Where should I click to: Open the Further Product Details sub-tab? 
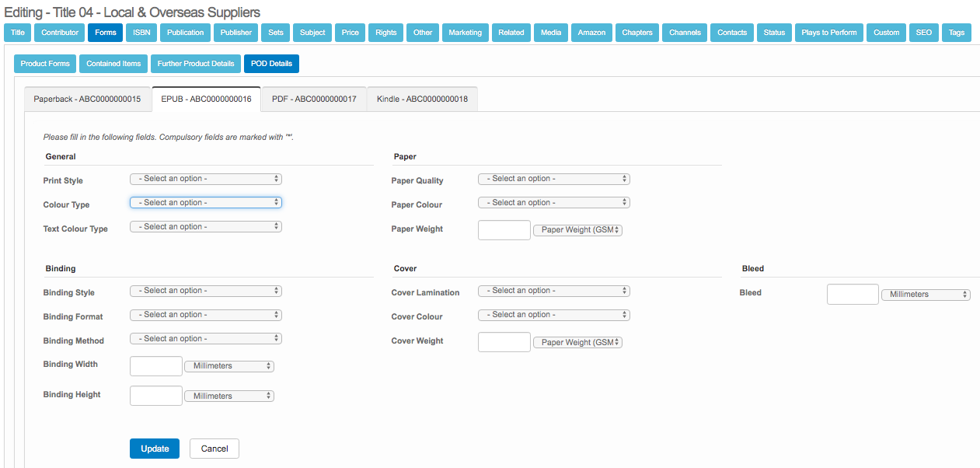pos(195,64)
